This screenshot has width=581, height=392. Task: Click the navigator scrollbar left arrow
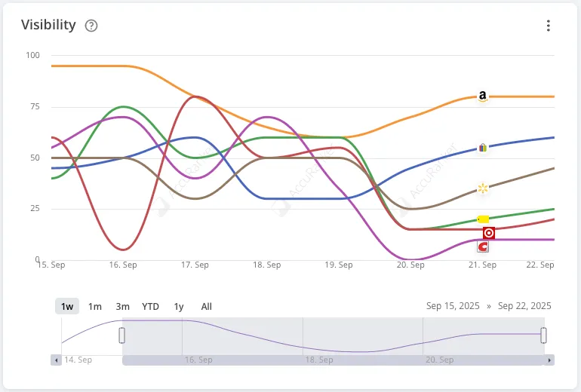tap(55, 360)
